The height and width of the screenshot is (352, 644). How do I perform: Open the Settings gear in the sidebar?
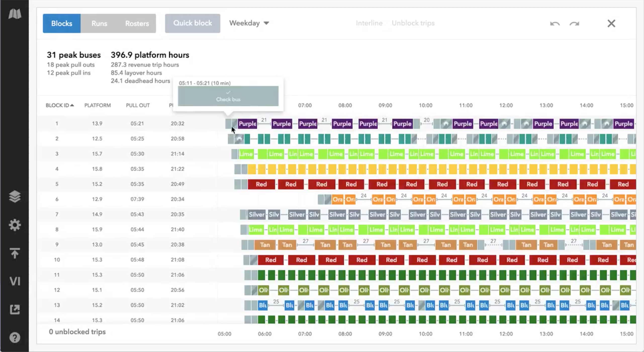15,225
